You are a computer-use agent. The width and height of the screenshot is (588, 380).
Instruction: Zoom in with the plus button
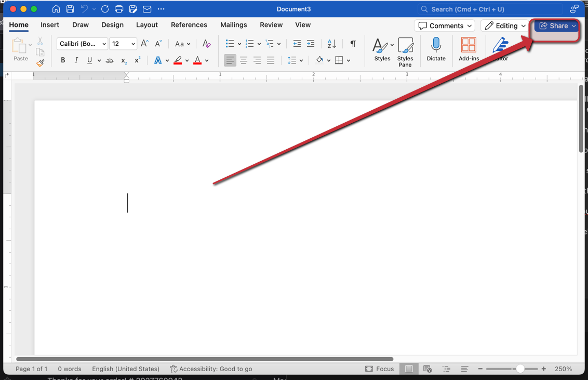pyautogui.click(x=544, y=369)
